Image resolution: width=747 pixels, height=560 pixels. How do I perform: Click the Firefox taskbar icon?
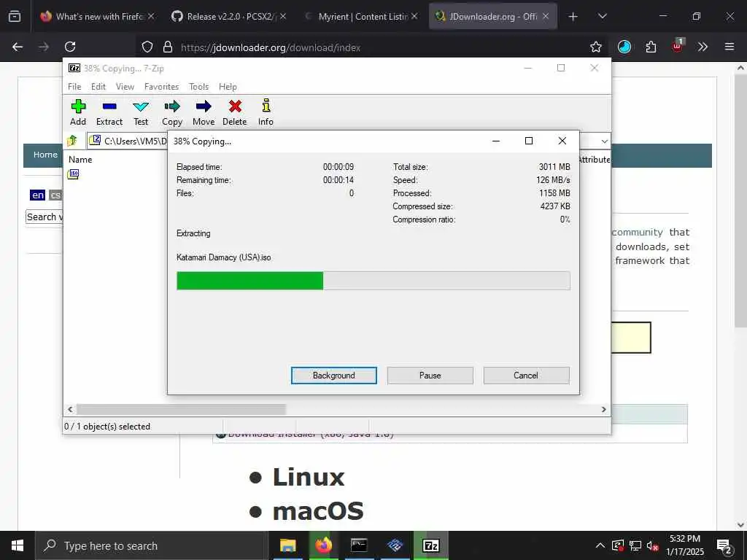coord(323,545)
